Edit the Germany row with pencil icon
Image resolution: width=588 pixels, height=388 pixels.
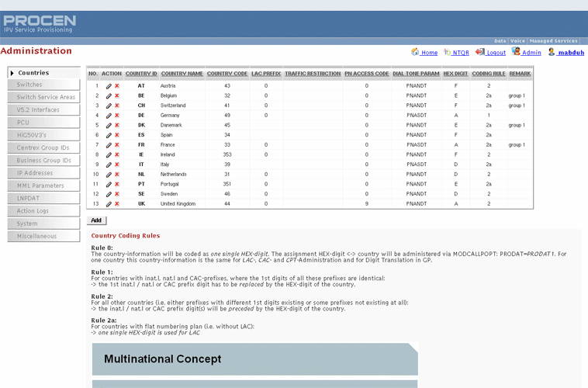point(109,116)
